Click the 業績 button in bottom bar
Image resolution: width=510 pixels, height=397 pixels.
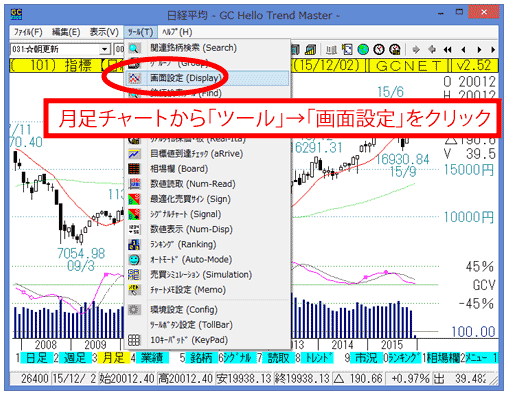[152, 358]
